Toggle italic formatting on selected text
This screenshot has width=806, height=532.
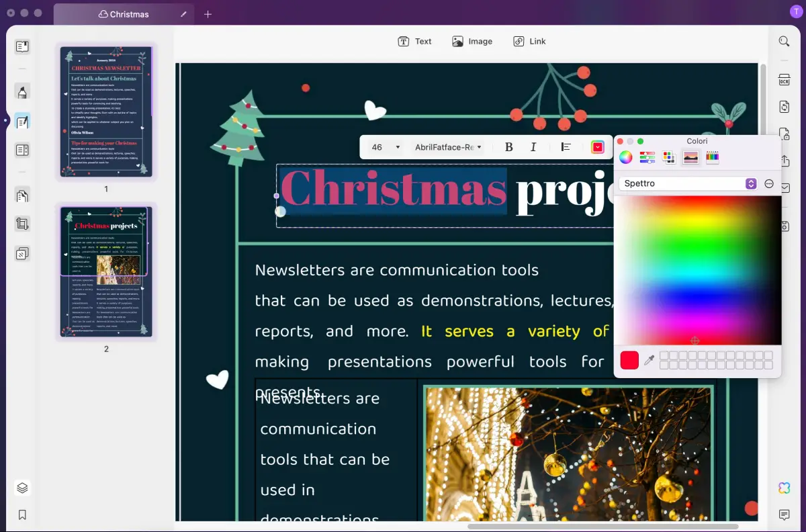(x=533, y=147)
